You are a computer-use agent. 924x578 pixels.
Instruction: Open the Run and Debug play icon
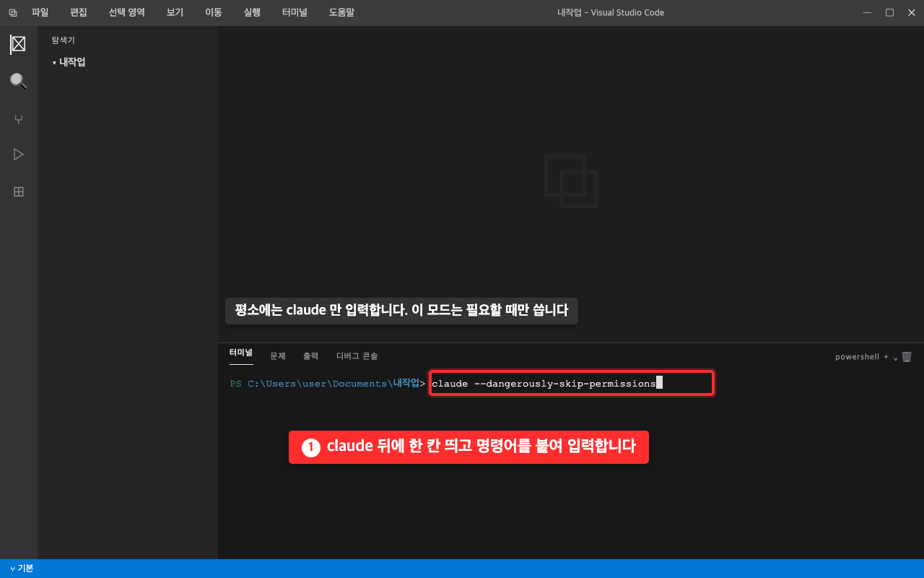point(18,154)
